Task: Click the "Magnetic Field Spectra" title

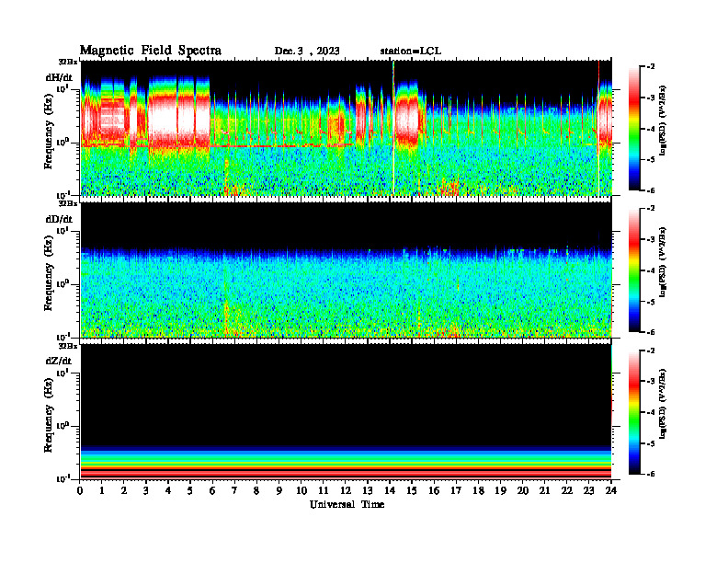Action: [151, 51]
